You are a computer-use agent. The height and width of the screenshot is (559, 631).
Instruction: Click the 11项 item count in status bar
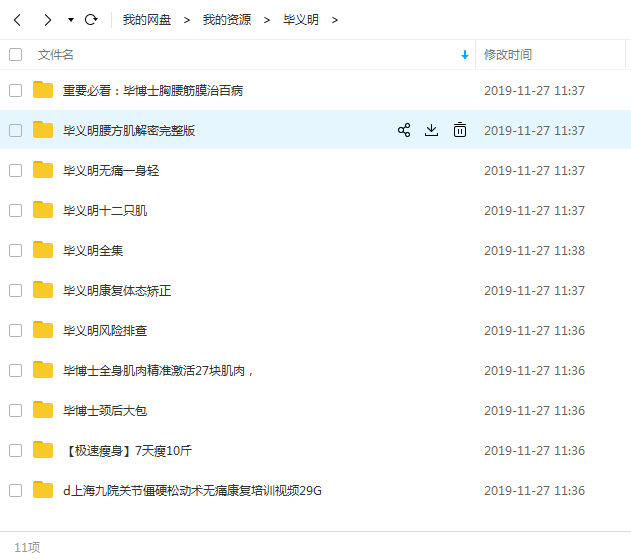pyautogui.click(x=27, y=547)
